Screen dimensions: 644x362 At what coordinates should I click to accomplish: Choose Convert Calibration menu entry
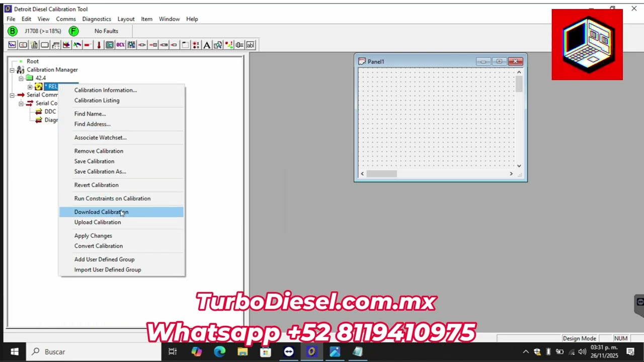click(121, 246)
